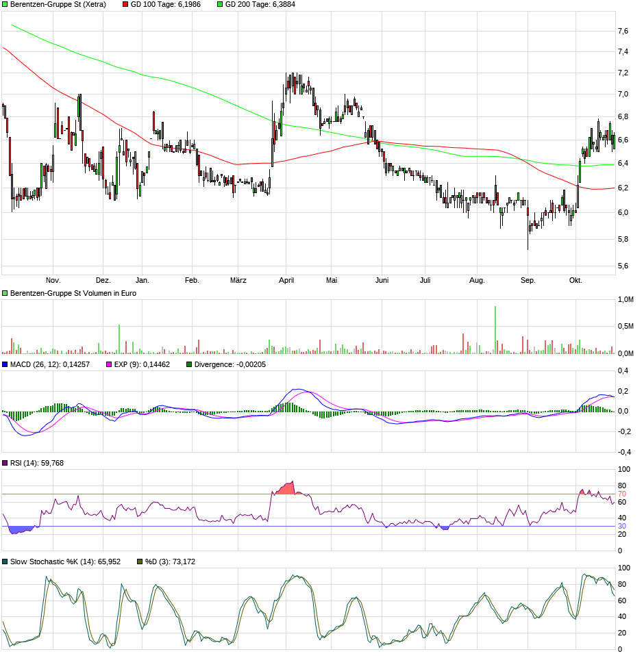
Task: Click the tallest green volume bar in August
Action: click(x=495, y=330)
